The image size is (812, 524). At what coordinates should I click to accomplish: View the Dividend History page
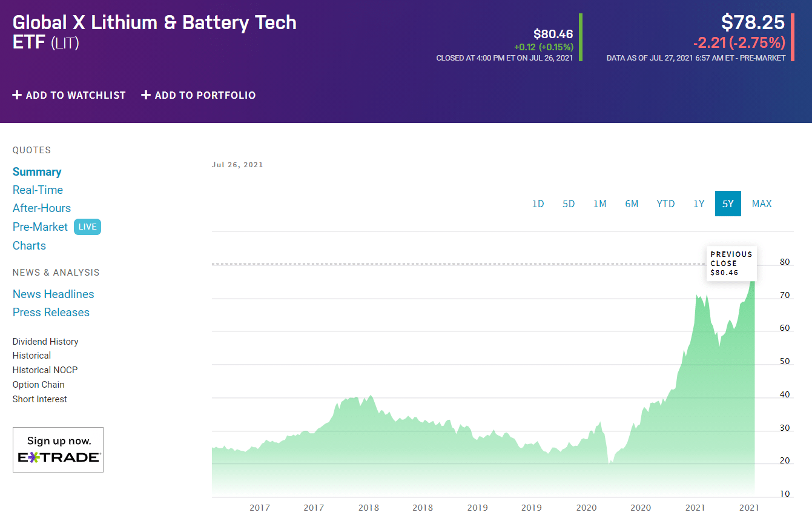[x=45, y=341]
